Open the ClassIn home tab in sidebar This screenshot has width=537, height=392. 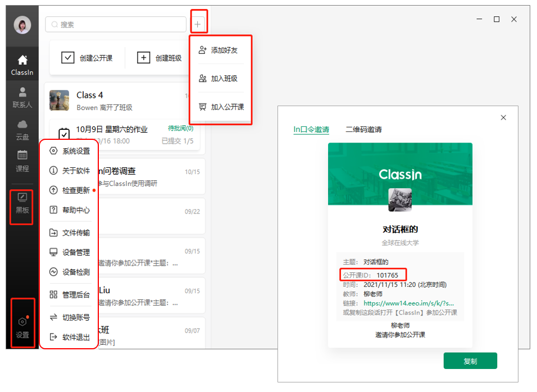[x=22, y=65]
